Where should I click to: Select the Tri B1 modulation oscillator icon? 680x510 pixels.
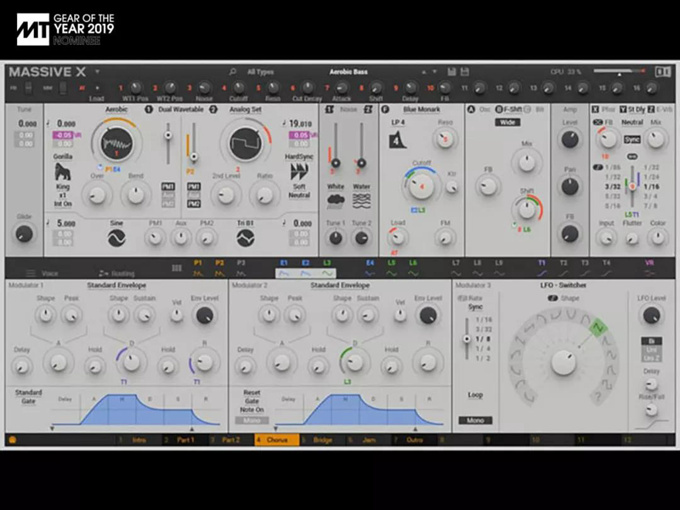coord(245,238)
